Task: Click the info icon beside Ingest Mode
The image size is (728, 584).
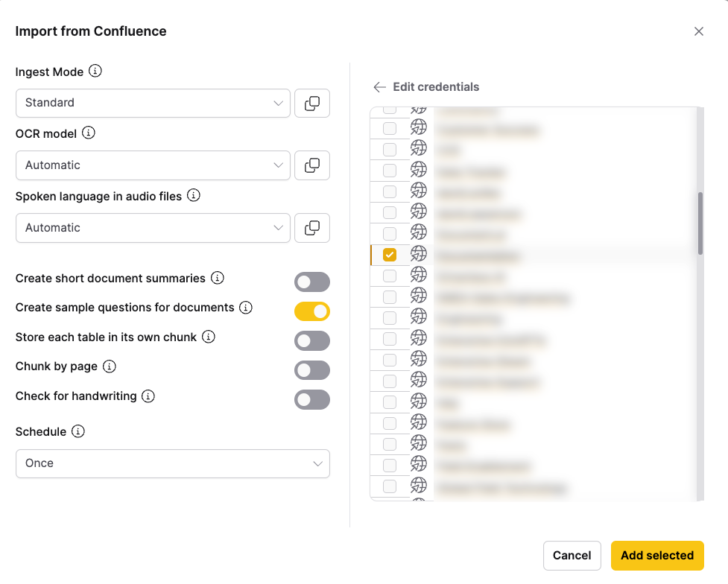Action: (x=95, y=72)
